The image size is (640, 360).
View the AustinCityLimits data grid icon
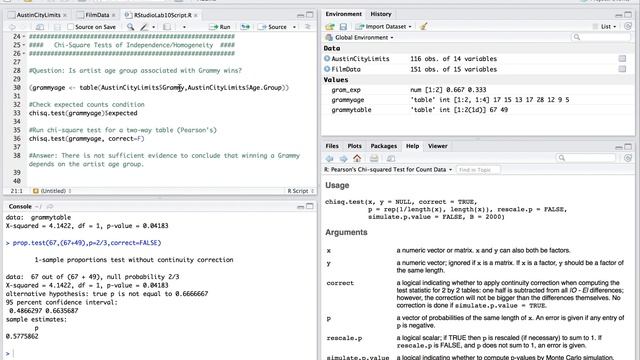622,58
